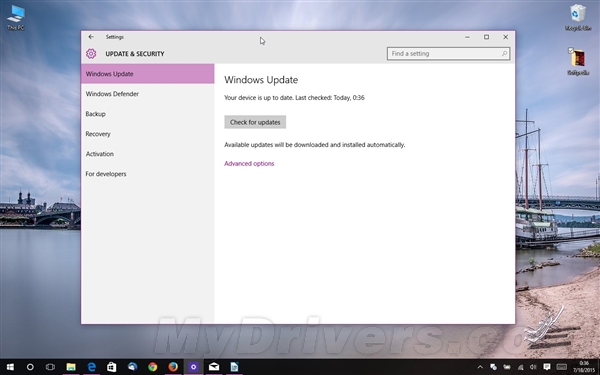
Task: Click the 'Windows Update' page heading
Action: tap(261, 80)
